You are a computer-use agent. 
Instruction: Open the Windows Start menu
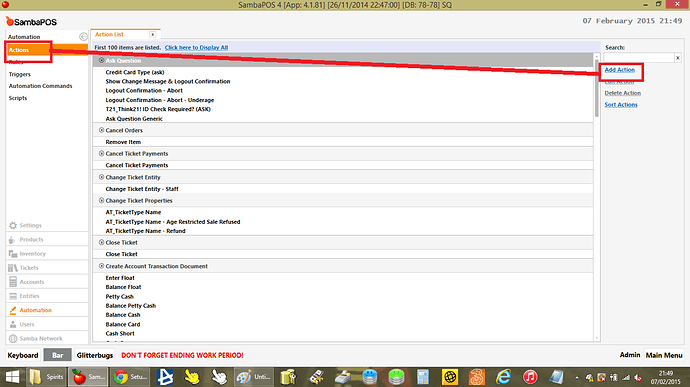(x=12, y=377)
